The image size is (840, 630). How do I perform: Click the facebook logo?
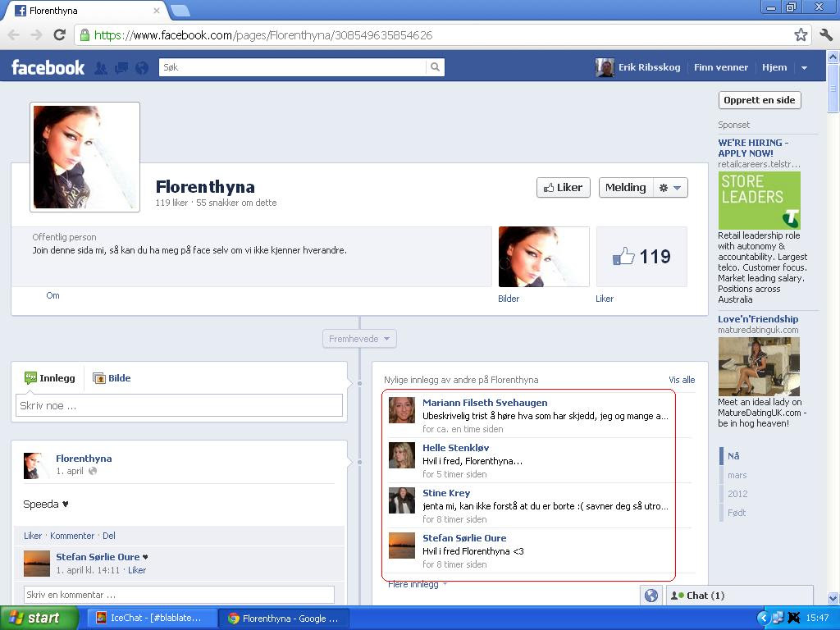48,67
